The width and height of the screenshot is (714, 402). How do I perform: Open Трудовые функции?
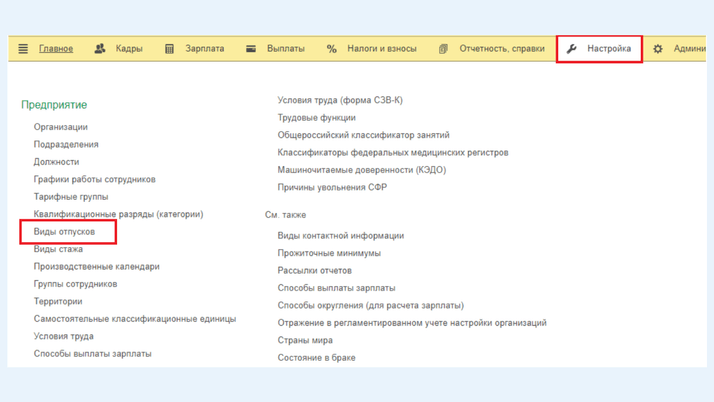(x=316, y=117)
